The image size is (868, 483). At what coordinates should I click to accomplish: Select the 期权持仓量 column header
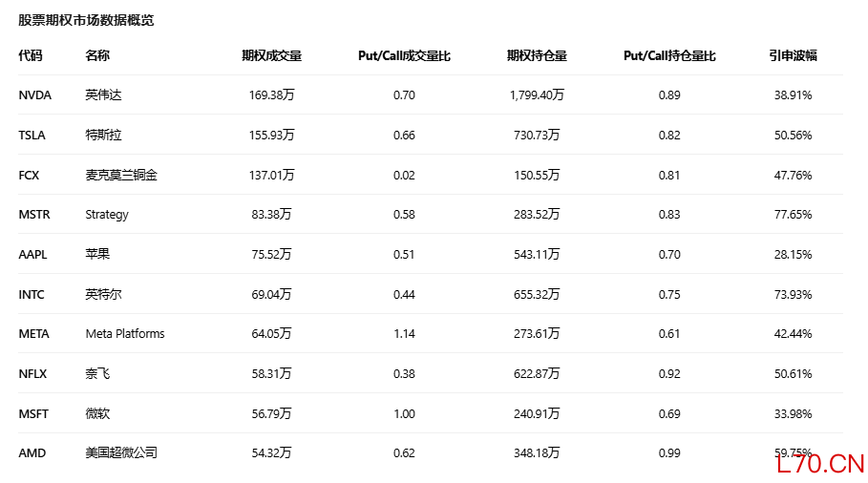point(537,56)
